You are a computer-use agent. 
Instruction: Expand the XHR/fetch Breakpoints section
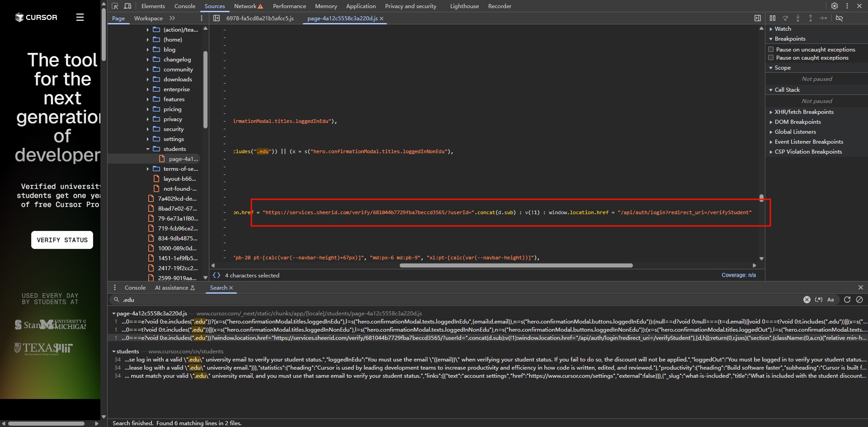[x=804, y=112]
